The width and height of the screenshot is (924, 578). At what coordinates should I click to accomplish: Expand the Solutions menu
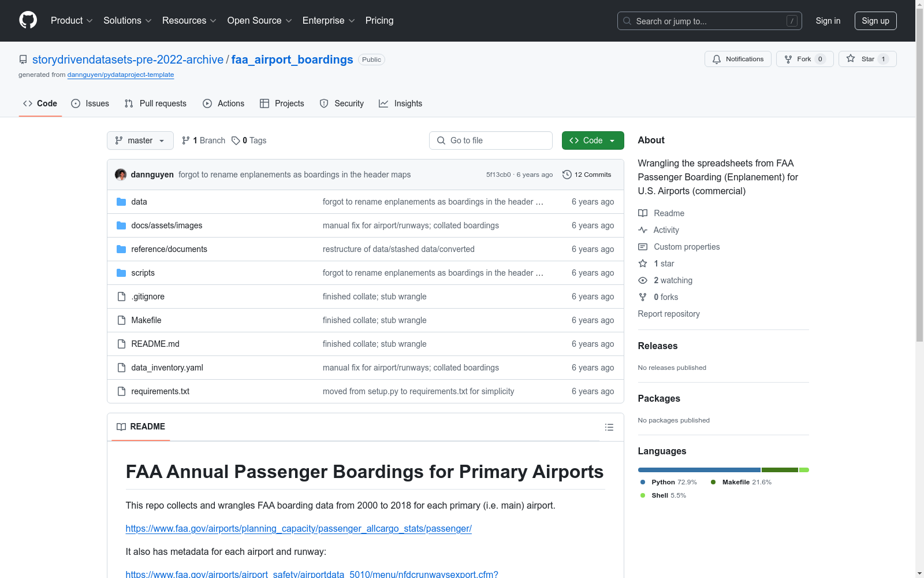coord(128,20)
